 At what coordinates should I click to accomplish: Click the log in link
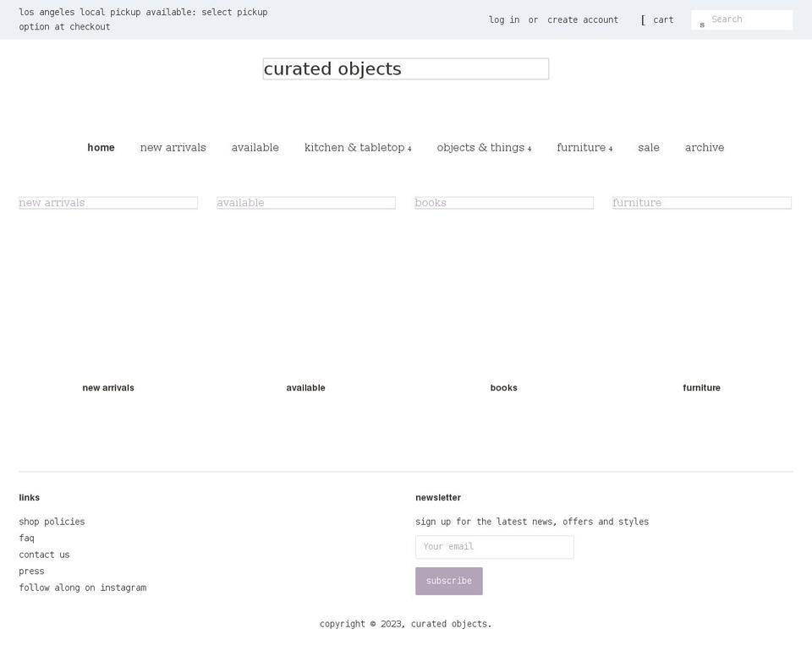(x=503, y=19)
